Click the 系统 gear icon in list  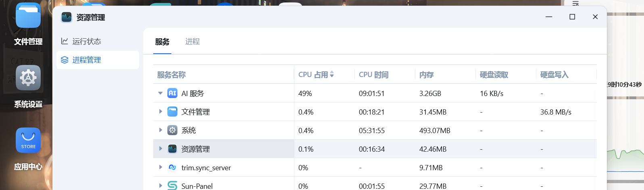(172, 130)
